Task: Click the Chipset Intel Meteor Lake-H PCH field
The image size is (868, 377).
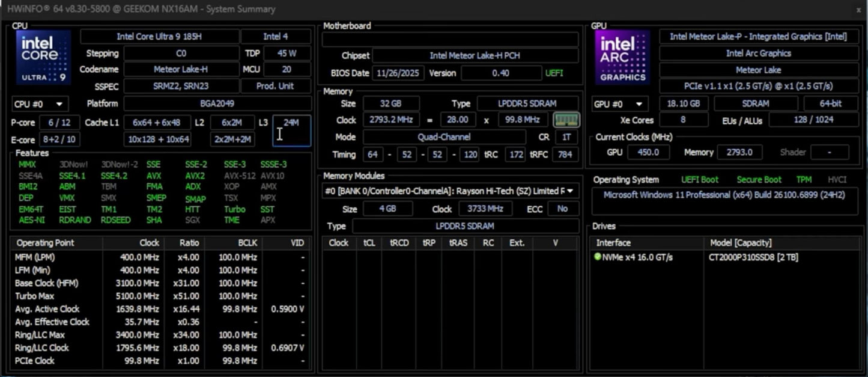Action: pos(475,55)
